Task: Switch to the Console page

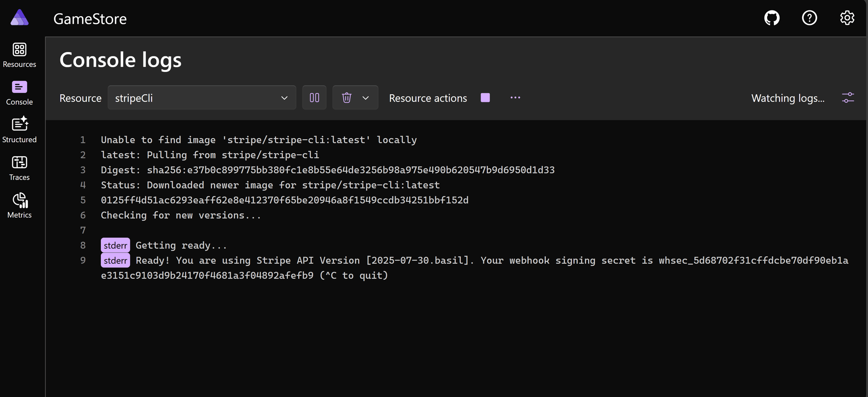Action: pyautogui.click(x=20, y=93)
